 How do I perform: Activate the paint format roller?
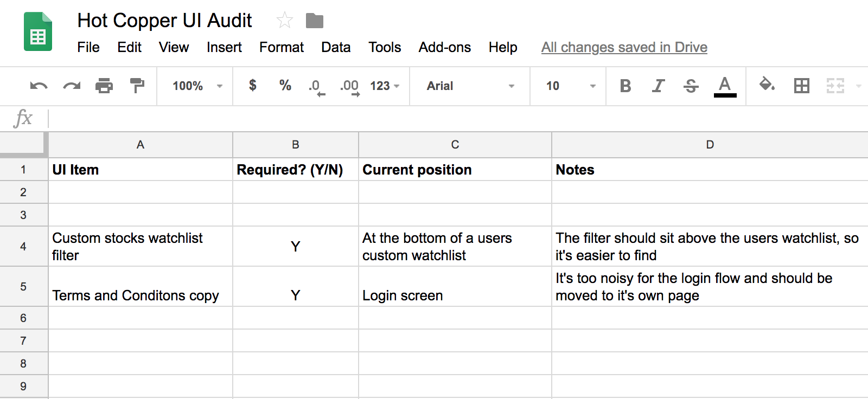click(x=137, y=86)
